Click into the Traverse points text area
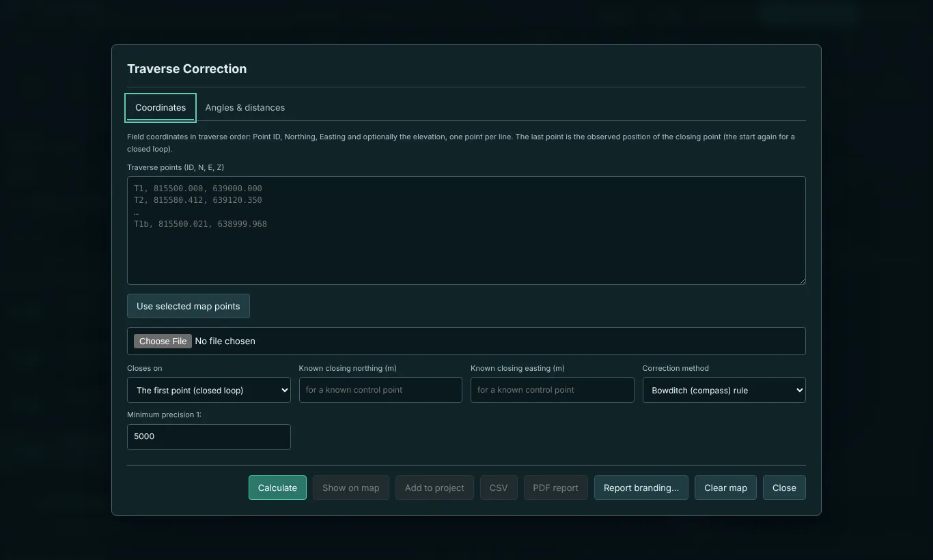The width and height of the screenshot is (933, 560). coord(466,231)
